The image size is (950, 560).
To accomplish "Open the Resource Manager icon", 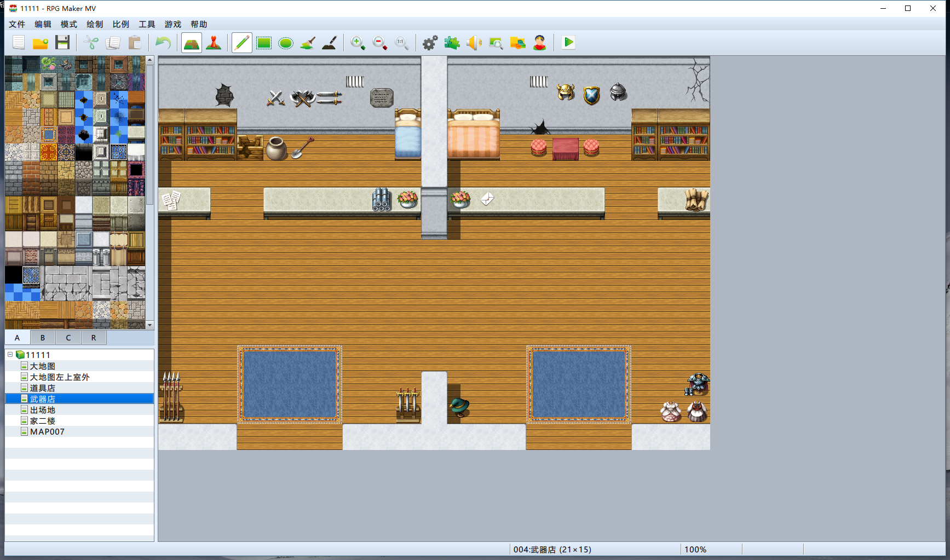I will click(x=518, y=43).
